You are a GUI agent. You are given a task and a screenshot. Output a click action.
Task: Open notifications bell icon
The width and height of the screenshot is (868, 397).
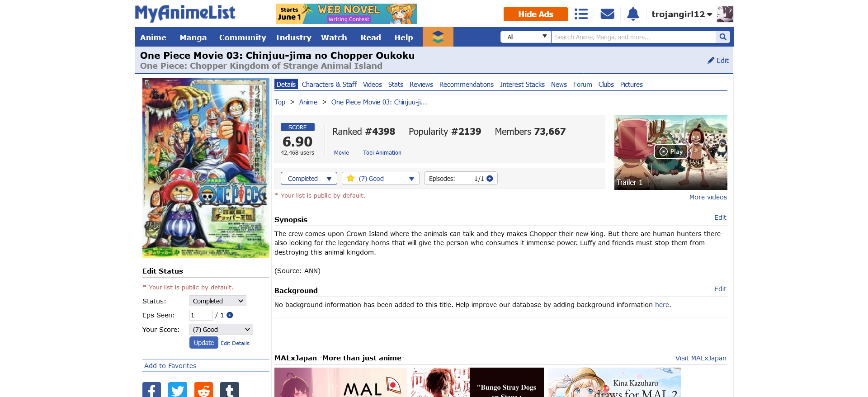coord(633,14)
